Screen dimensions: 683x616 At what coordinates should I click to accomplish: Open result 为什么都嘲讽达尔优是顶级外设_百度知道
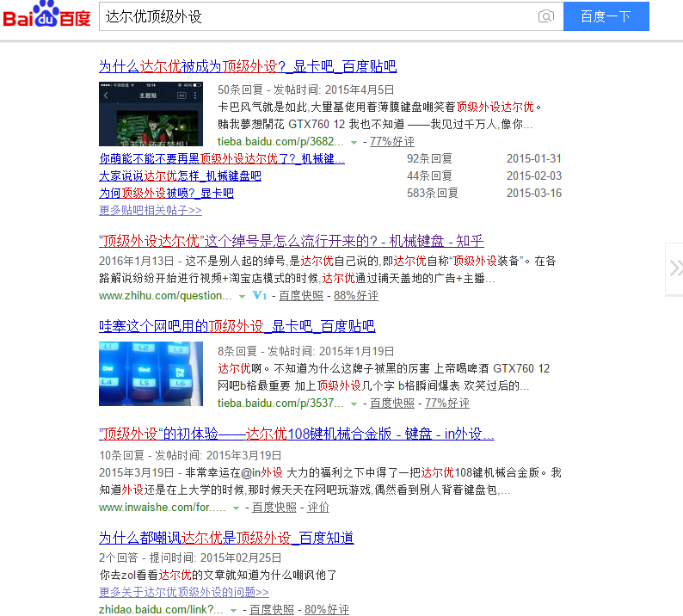click(x=226, y=538)
